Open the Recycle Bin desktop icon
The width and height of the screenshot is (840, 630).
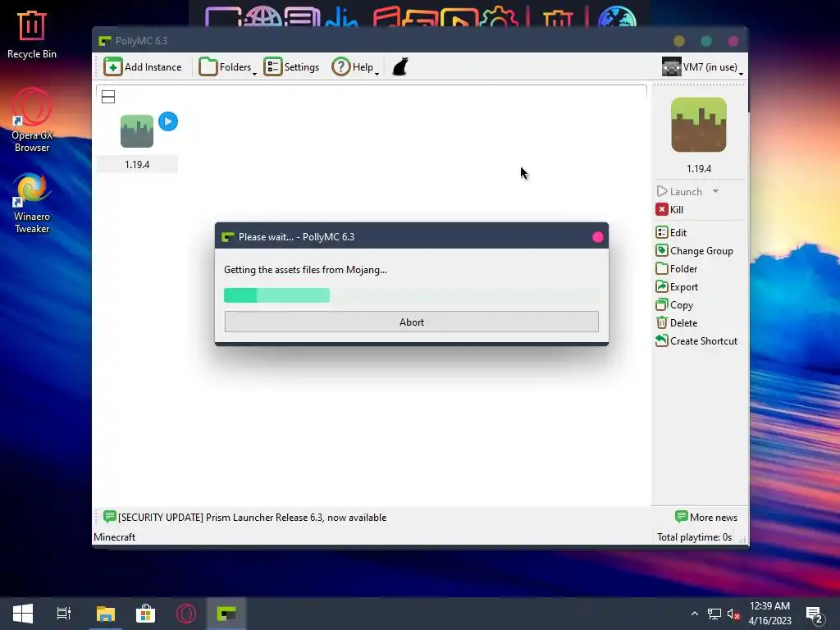[x=32, y=34]
